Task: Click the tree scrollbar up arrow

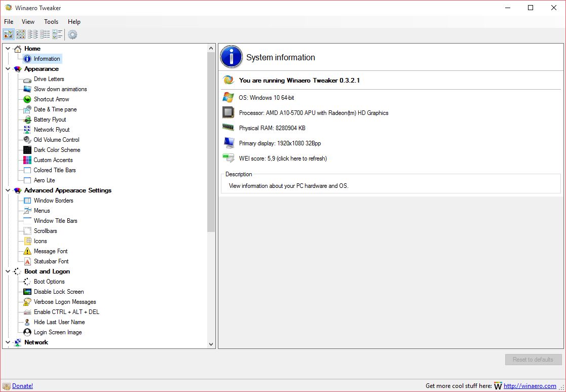Action: (x=211, y=48)
